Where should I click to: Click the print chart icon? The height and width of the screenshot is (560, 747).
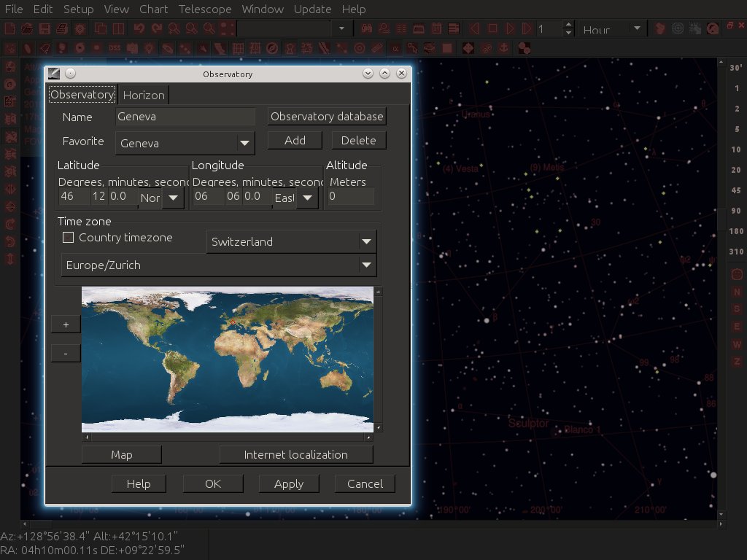62,28
